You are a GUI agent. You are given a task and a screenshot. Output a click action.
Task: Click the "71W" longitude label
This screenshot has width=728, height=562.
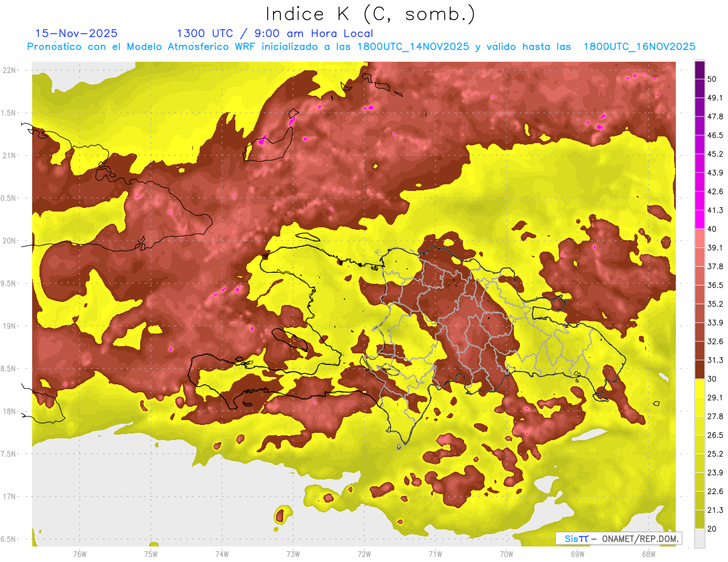(436, 554)
